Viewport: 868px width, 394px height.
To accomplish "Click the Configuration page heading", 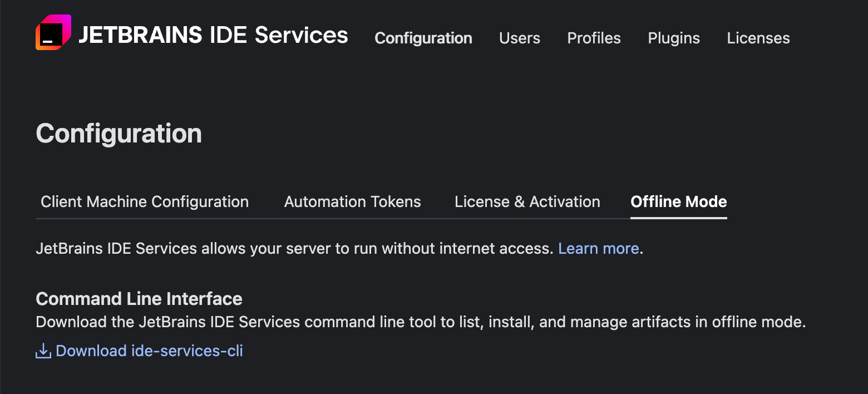I will pyautogui.click(x=119, y=133).
